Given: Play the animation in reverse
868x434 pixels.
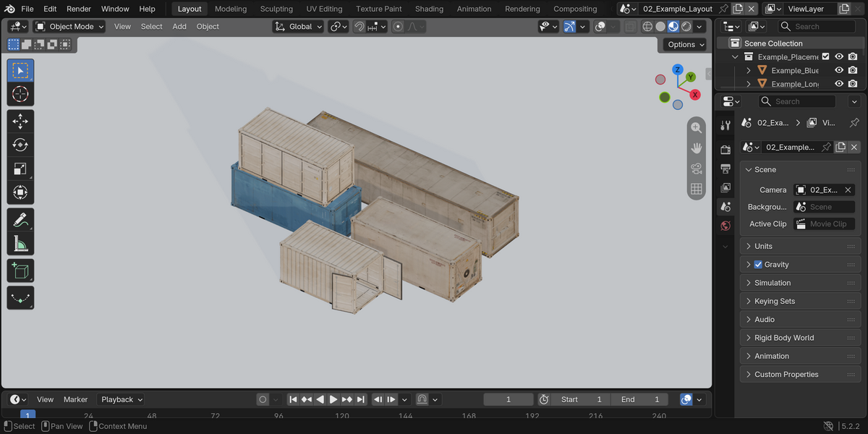Looking at the screenshot, I should [x=320, y=399].
